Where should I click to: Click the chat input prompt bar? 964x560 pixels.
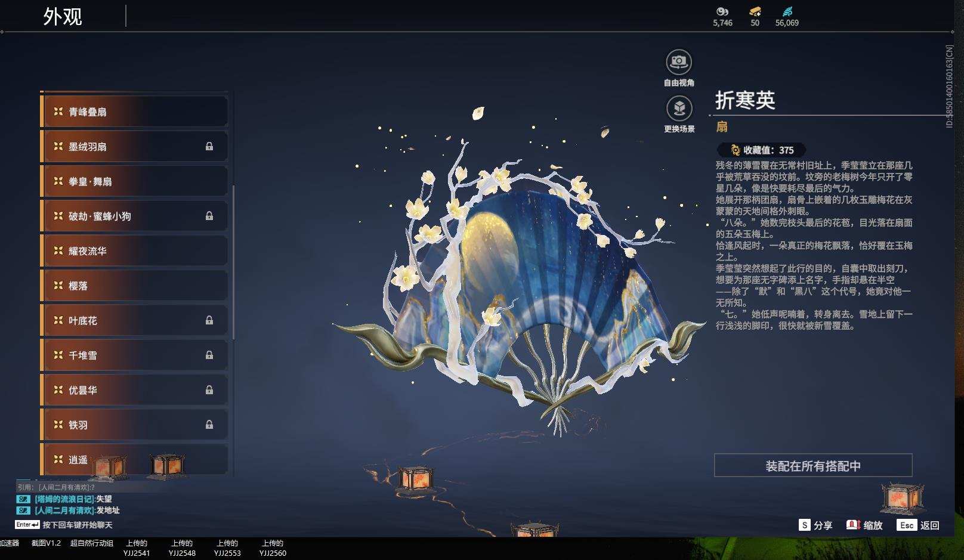click(x=64, y=525)
